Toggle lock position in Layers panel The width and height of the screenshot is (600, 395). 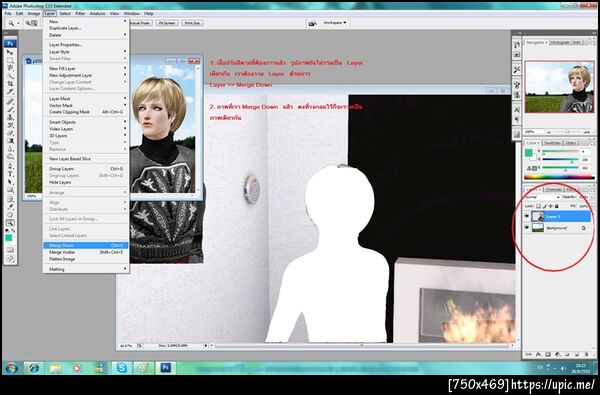coord(551,206)
